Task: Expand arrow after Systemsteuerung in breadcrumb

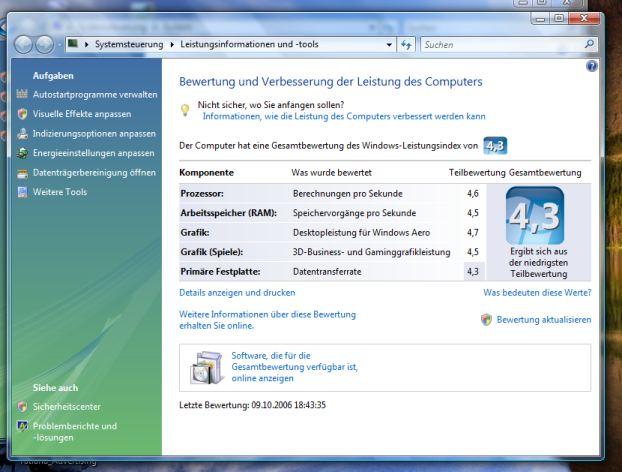Action: (x=172, y=44)
